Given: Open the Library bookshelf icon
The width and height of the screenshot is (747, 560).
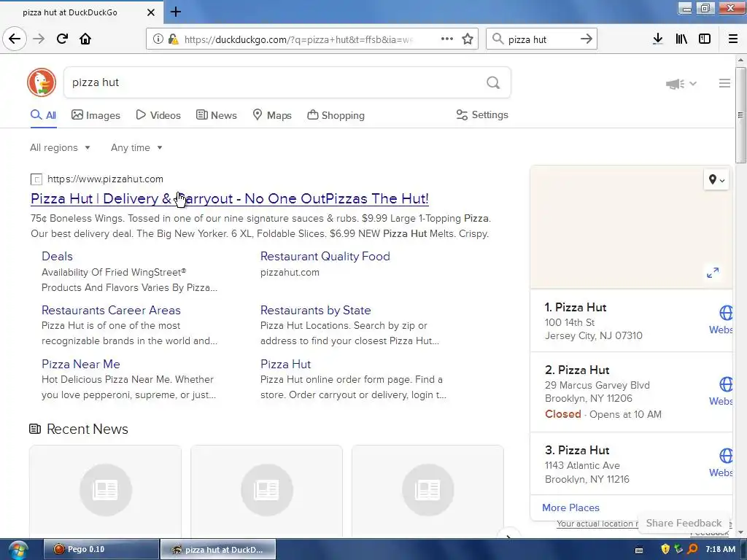Looking at the screenshot, I should 681,39.
